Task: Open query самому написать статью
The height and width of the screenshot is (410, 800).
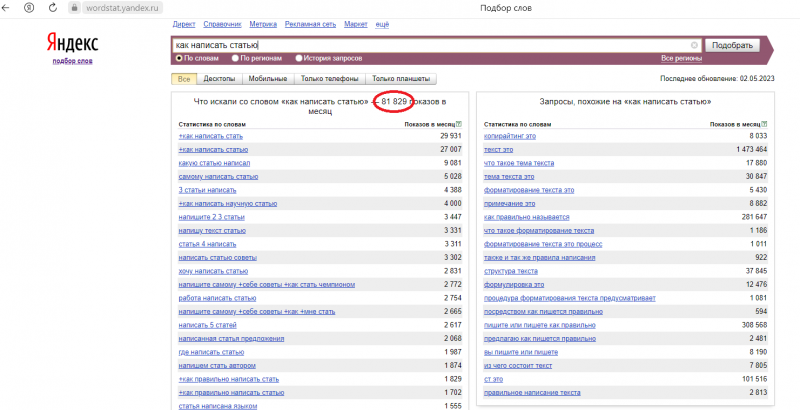Action: point(218,177)
